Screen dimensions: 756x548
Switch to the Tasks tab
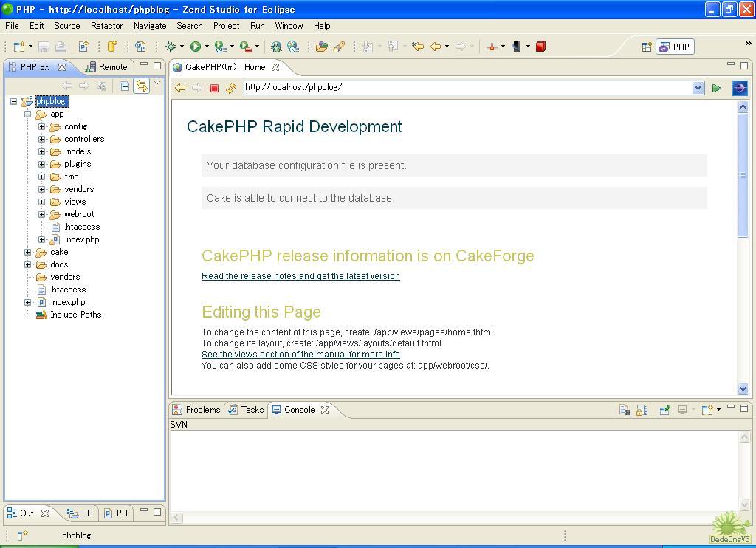[246, 410]
